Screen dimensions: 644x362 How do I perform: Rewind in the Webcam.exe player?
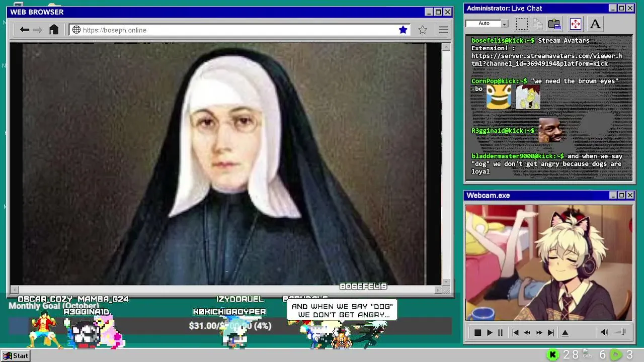527,332
